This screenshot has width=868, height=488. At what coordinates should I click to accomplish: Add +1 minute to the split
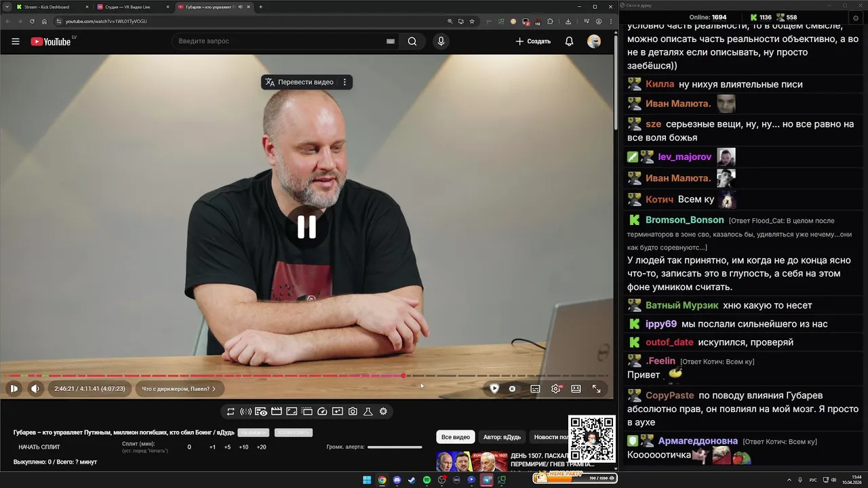[x=212, y=447]
